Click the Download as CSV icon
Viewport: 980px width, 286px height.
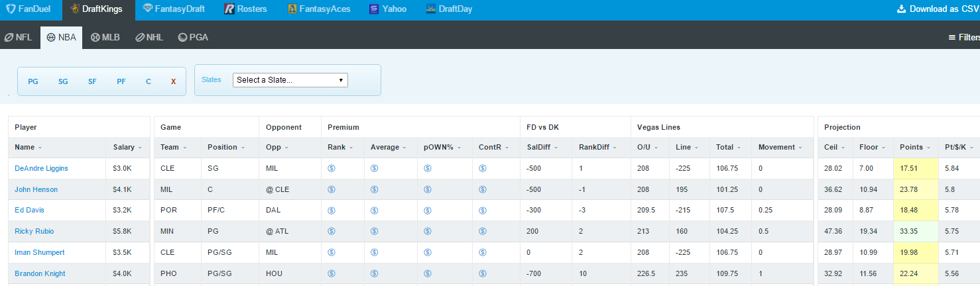coord(901,9)
